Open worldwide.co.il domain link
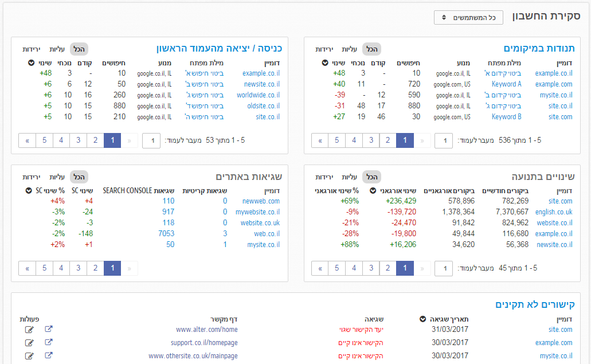The width and height of the screenshot is (591, 364). coord(258,95)
